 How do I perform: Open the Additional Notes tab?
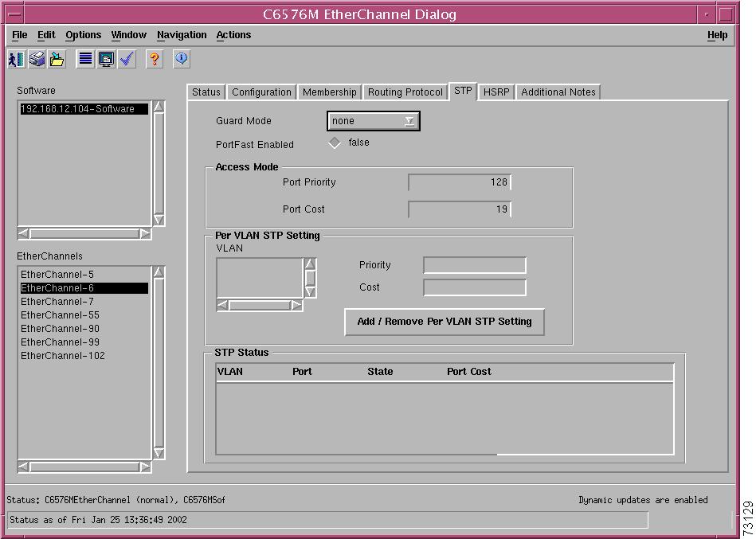[558, 92]
